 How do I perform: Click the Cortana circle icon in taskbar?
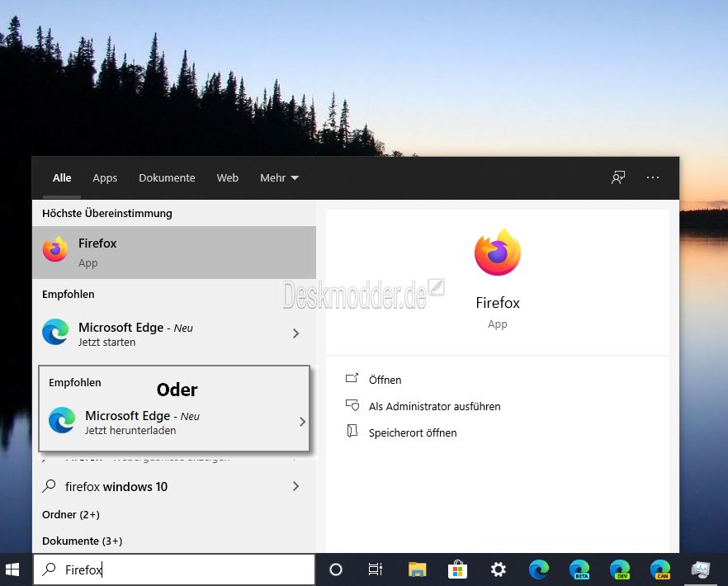point(336,569)
